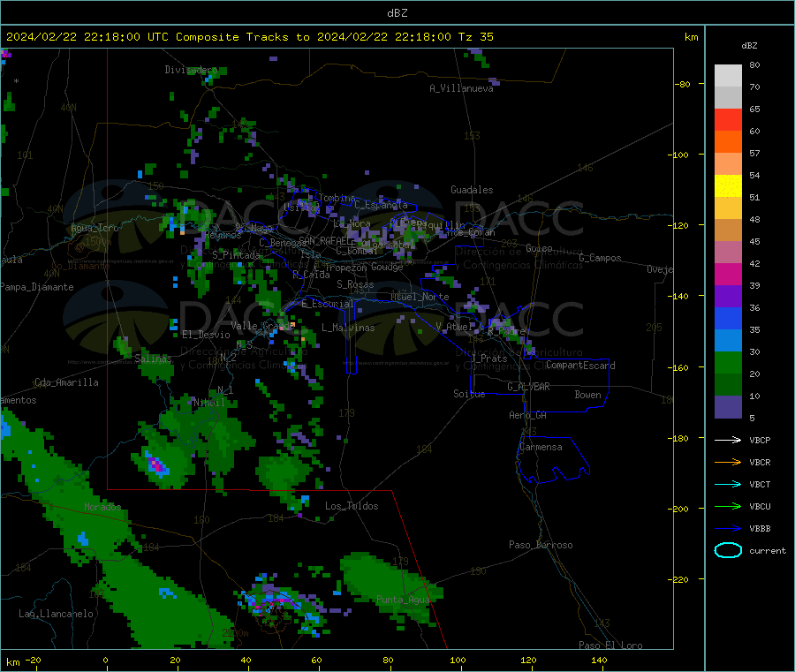Click the 'CompantEscard' map label
795x672 pixels.
[x=580, y=366]
